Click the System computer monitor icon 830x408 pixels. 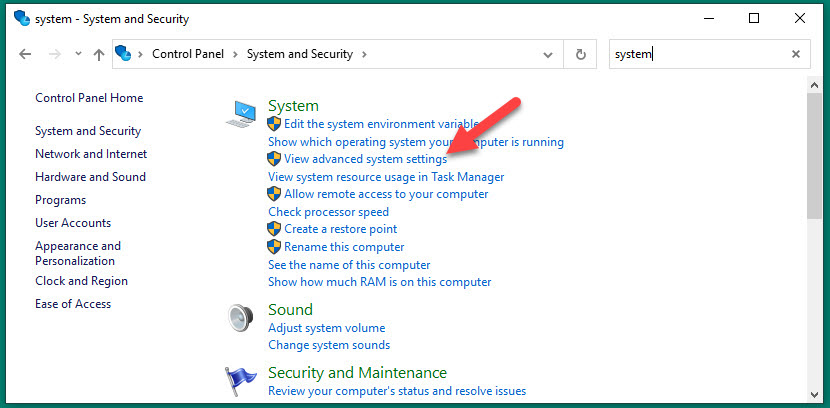(241, 114)
